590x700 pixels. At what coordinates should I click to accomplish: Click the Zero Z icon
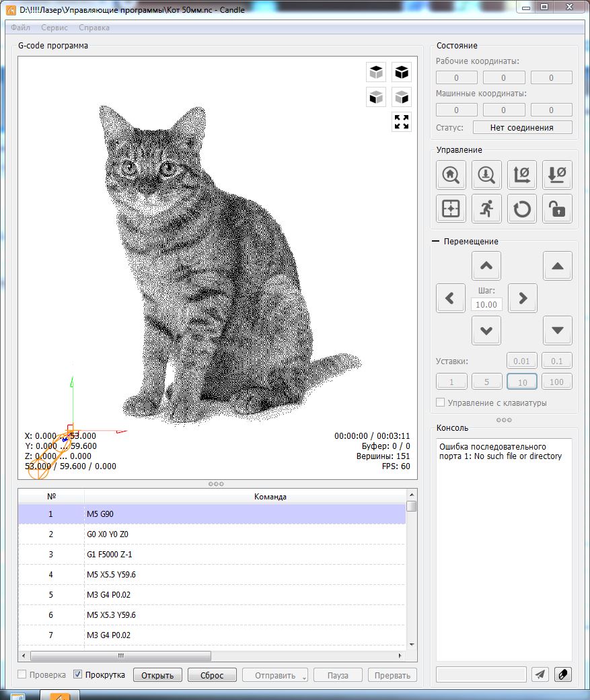coord(558,174)
